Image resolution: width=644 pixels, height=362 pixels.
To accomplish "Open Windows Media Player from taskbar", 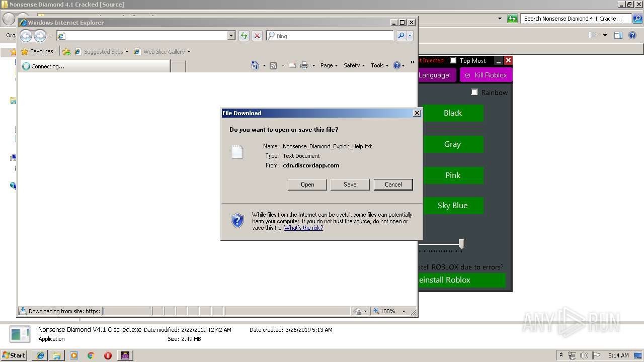I will [74, 355].
